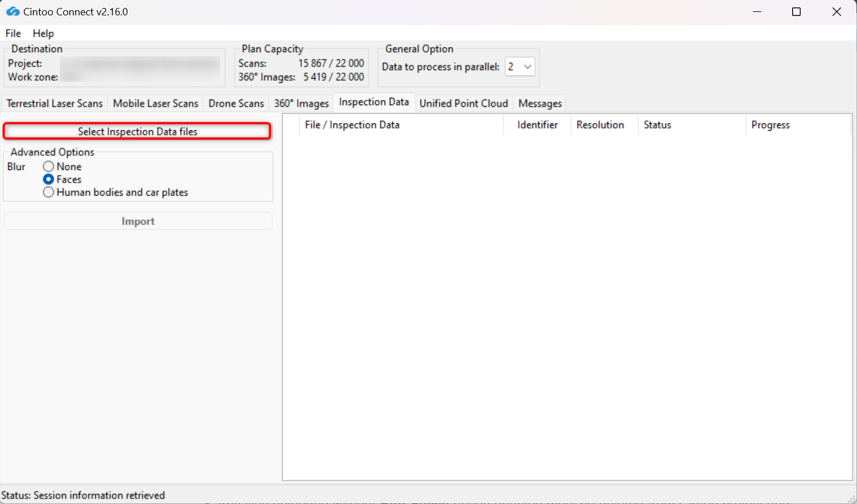The height and width of the screenshot is (504, 857).
Task: Maximize the Cintoo Connect window
Action: point(797,12)
